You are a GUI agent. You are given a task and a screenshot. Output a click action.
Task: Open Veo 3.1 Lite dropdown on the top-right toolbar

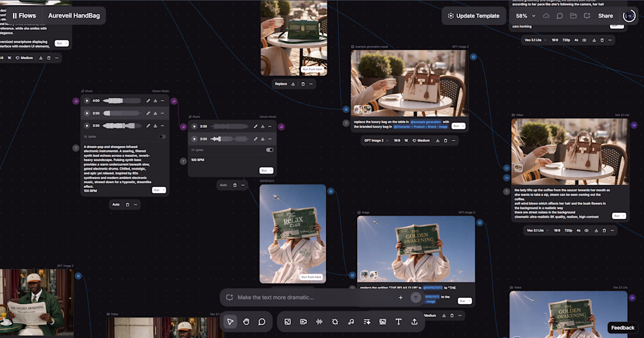[535, 40]
